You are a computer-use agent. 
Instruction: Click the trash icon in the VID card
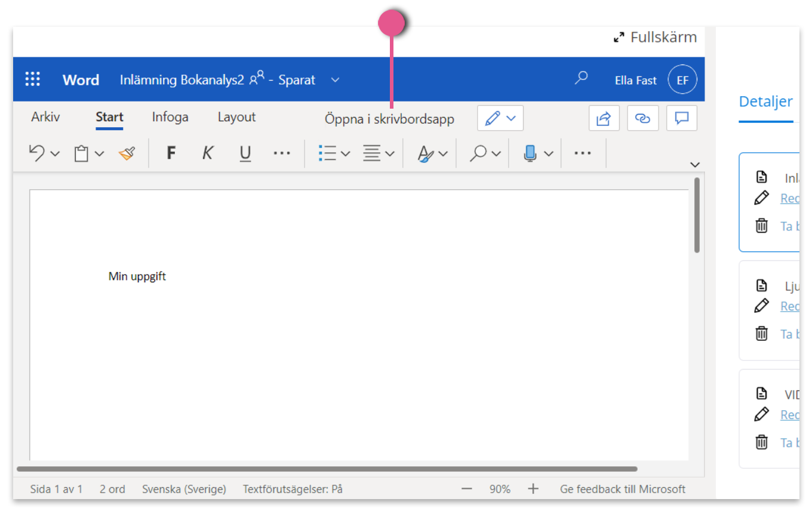[x=761, y=442]
